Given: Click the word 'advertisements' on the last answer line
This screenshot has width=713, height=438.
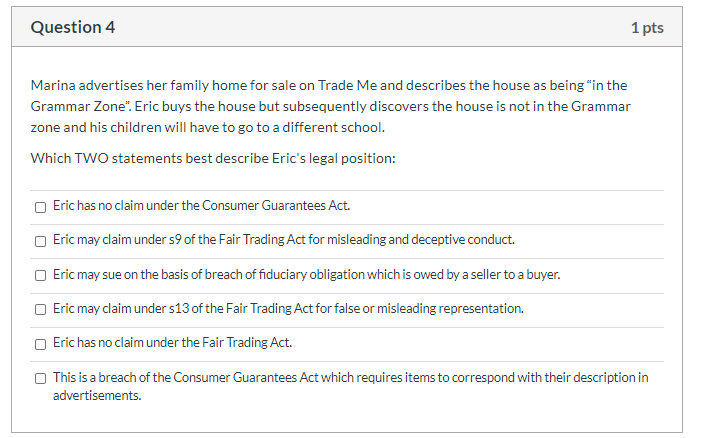Looking at the screenshot, I should (x=97, y=396).
